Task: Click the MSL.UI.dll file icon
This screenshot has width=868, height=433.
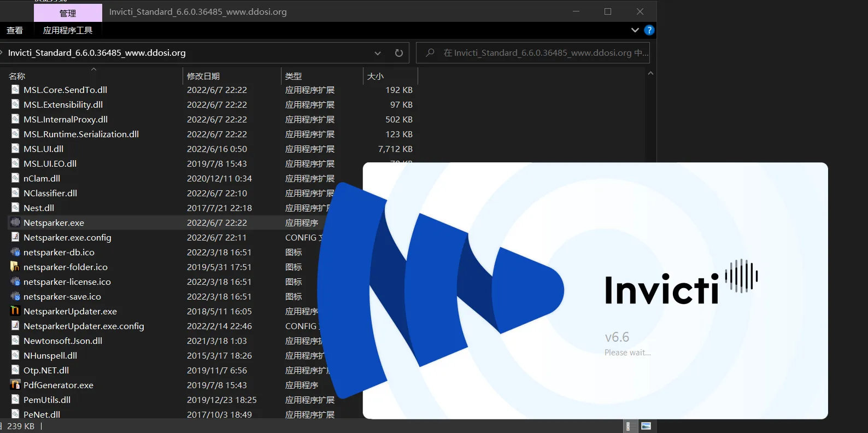Action: (15, 149)
